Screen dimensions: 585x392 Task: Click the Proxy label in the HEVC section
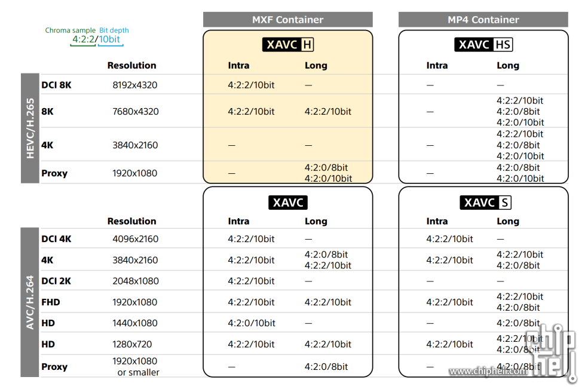pos(54,173)
